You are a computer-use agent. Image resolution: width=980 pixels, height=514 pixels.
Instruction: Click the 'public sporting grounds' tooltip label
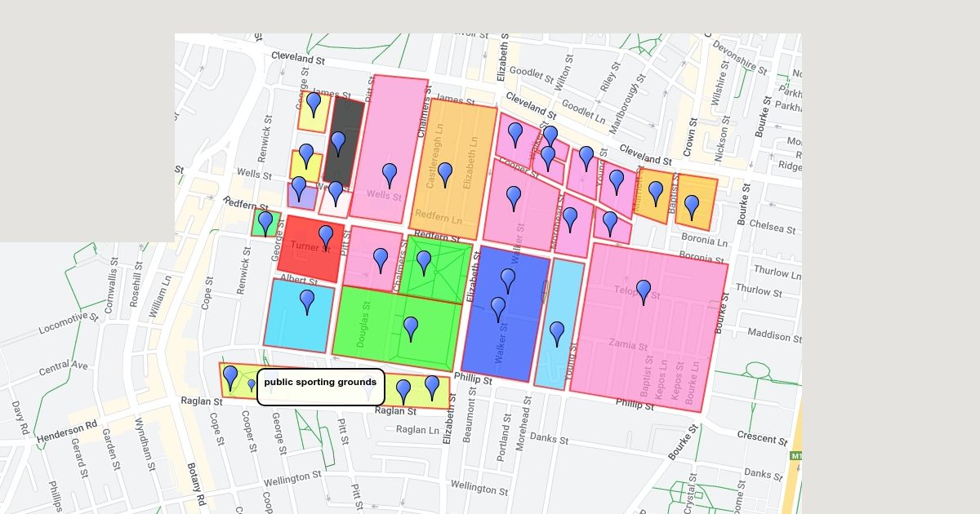click(x=320, y=382)
